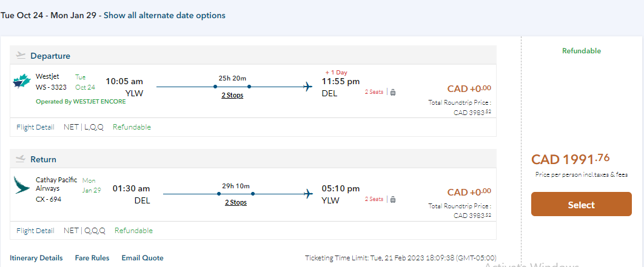Open Flight Detail for the return flight
This screenshot has width=644, height=267.
(x=35, y=231)
